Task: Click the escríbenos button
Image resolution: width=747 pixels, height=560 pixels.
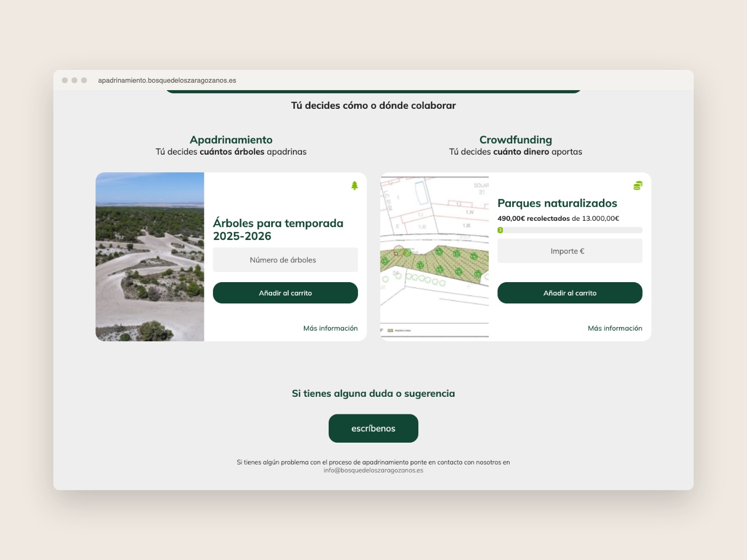Action: pos(373,428)
